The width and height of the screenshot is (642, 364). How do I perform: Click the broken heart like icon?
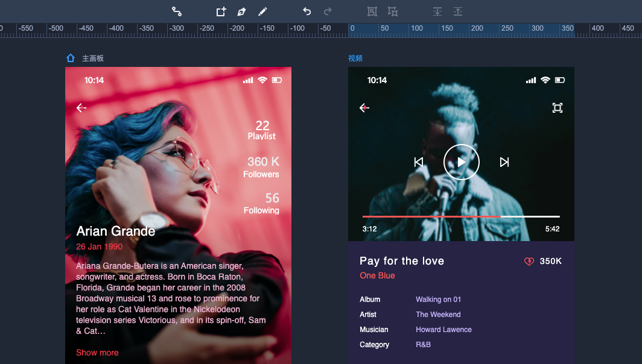pyautogui.click(x=529, y=262)
